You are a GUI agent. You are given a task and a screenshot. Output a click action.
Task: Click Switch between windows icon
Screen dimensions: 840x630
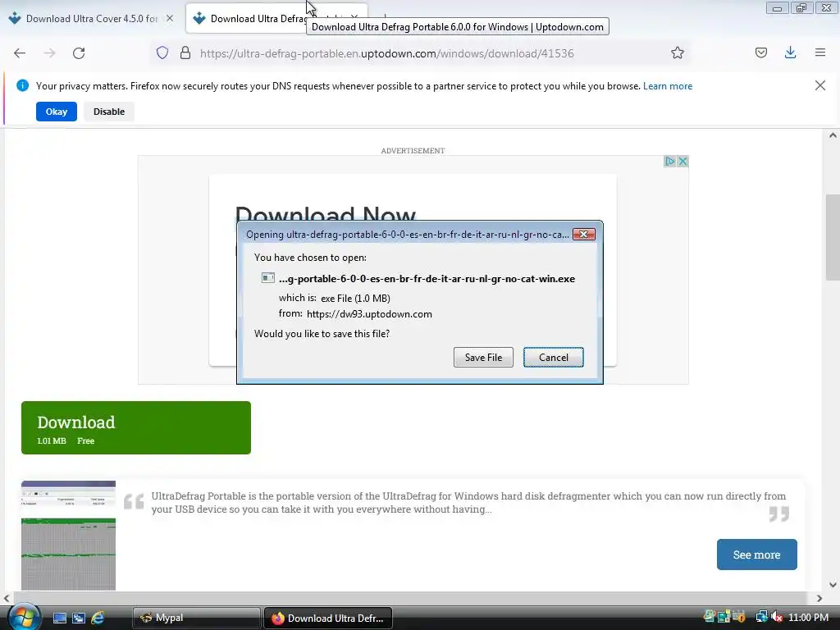pyautogui.click(x=79, y=618)
